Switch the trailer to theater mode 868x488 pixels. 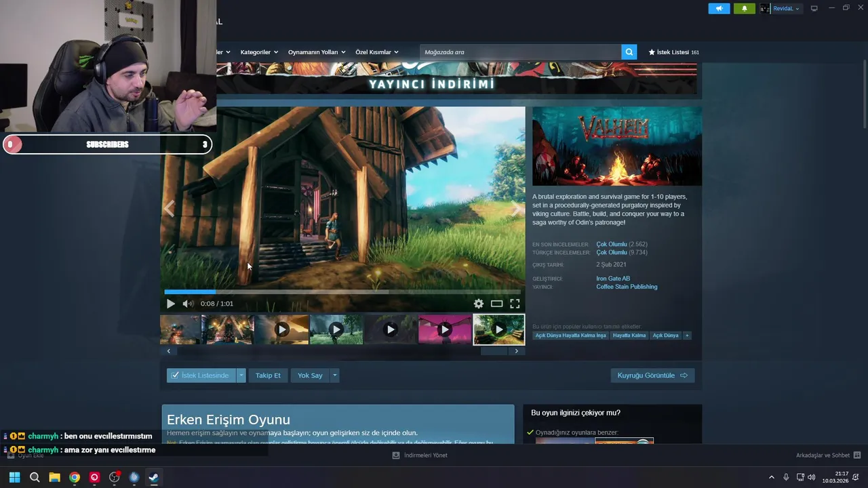click(x=496, y=304)
